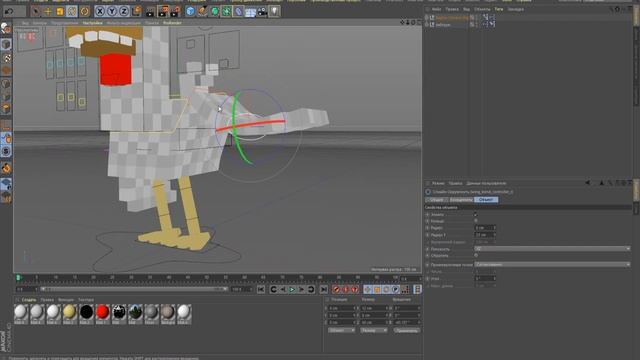Click the red Record Active Objects button

(x=336, y=289)
